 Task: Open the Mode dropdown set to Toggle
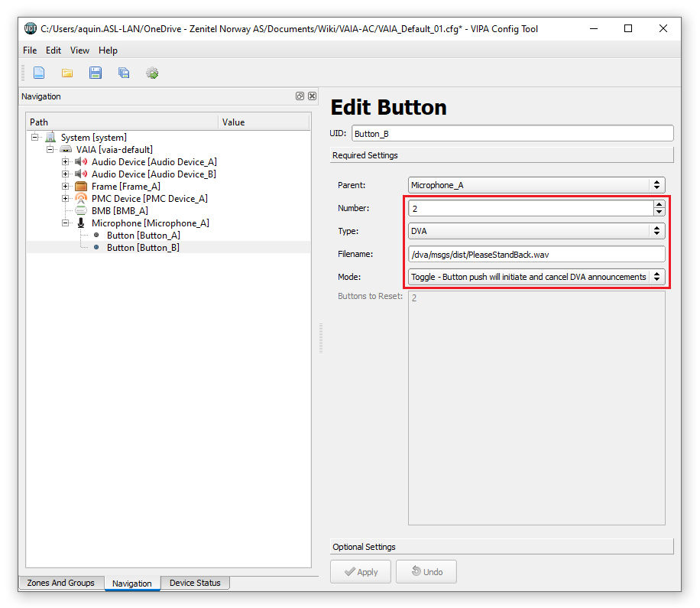point(536,277)
